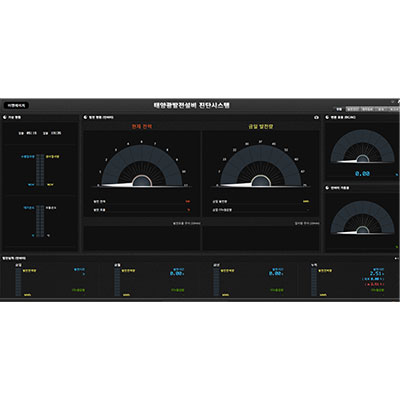Click the conversion efficiency panel header icon

click(327, 117)
